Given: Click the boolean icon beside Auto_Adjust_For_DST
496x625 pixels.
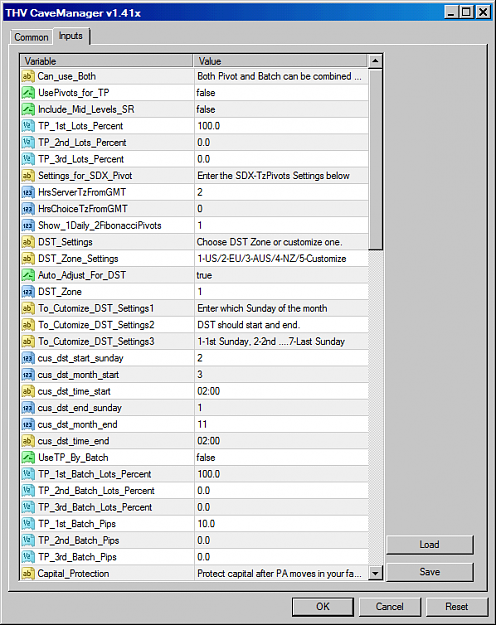Looking at the screenshot, I should (28, 275).
